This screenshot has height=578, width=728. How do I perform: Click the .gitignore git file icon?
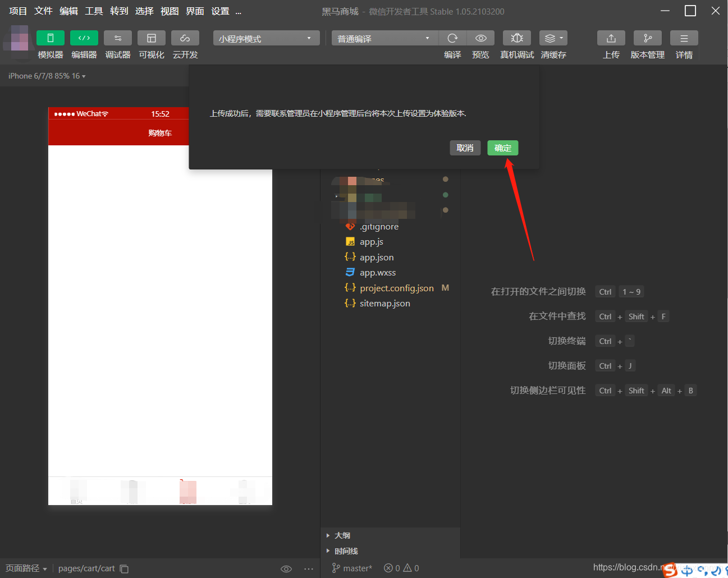(x=350, y=227)
